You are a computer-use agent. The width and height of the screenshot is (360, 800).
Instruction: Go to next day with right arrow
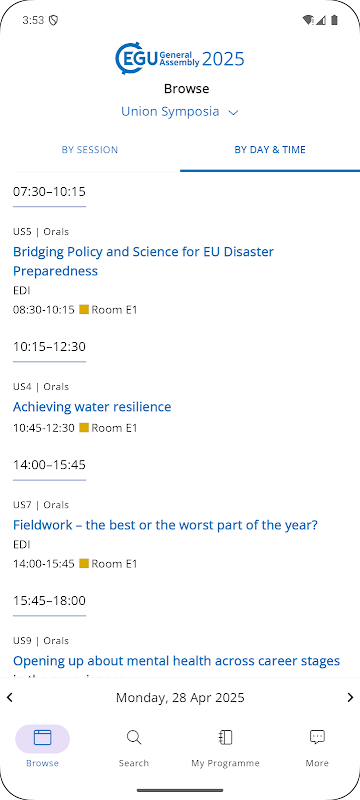tap(350, 697)
